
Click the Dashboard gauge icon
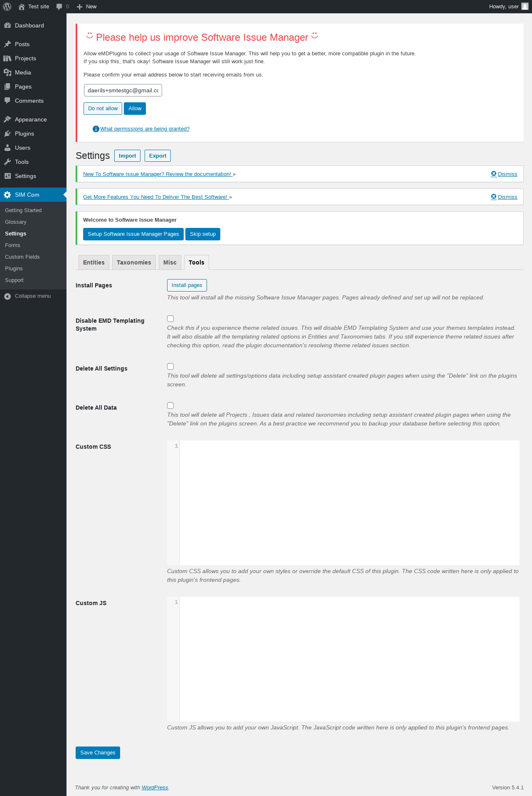point(7,25)
